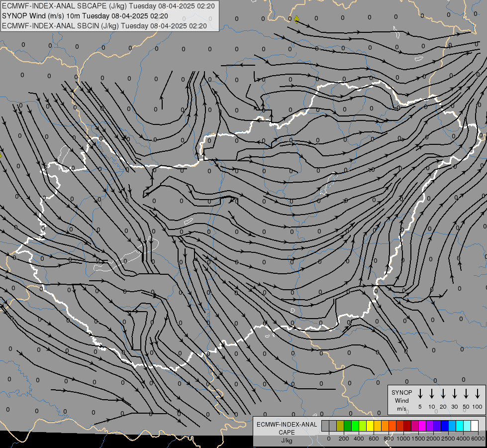Click the ECMWF-INDEX-ANAL SBCIN title line
This screenshot has height=448, width=487.
click(104, 26)
